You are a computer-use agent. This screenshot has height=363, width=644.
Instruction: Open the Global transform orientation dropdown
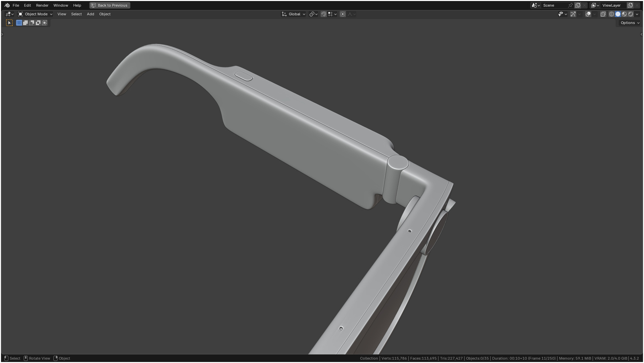[x=293, y=14]
